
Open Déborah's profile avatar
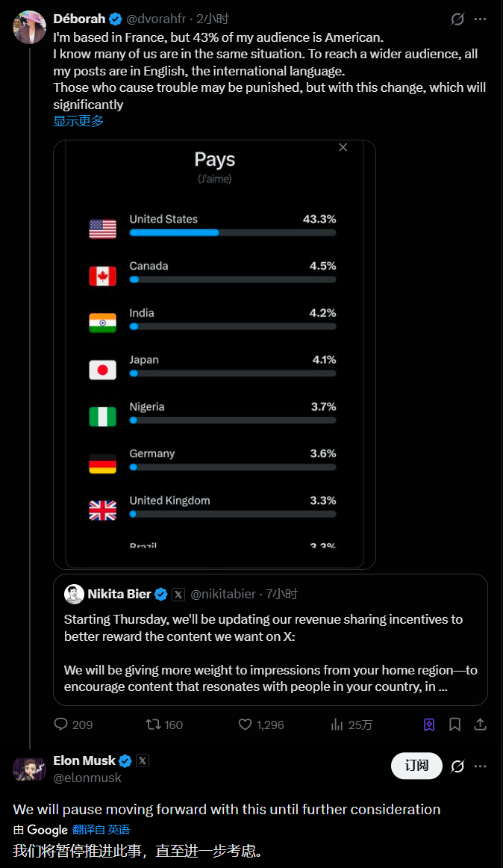coord(30,27)
